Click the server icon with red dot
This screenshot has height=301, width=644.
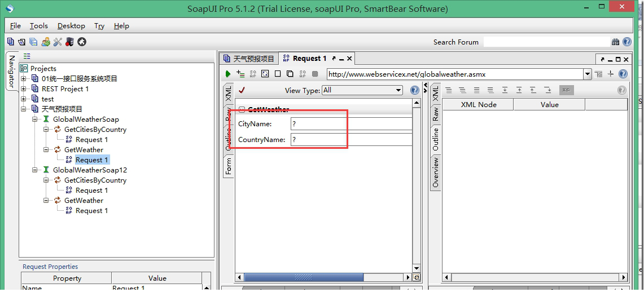point(69,42)
